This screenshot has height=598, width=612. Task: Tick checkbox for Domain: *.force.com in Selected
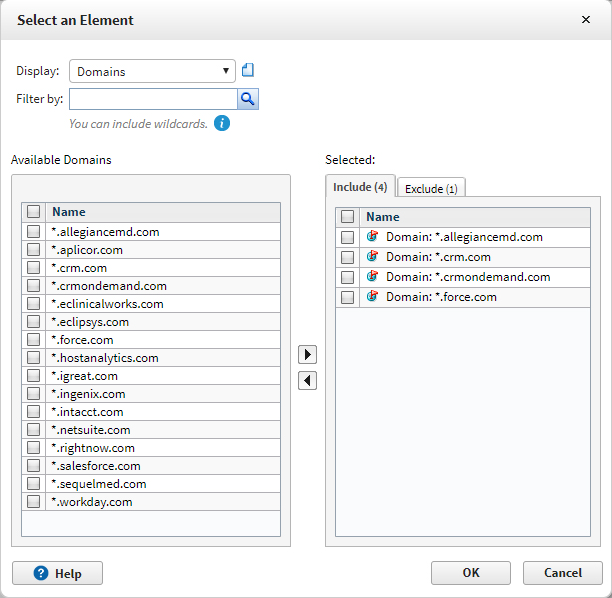tap(347, 297)
